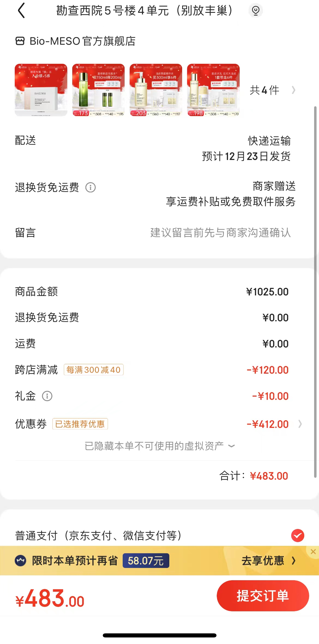Click 去享优惠 link
The image size is (319, 644).
pos(268,561)
